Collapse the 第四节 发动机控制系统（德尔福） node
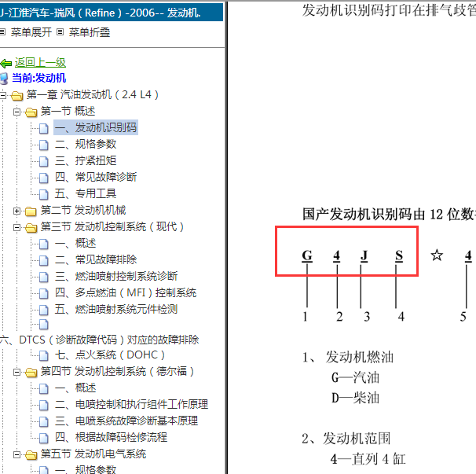 [x=17, y=372]
